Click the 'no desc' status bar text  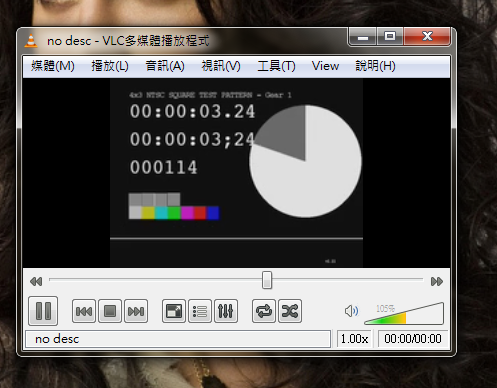pyautogui.click(x=57, y=339)
